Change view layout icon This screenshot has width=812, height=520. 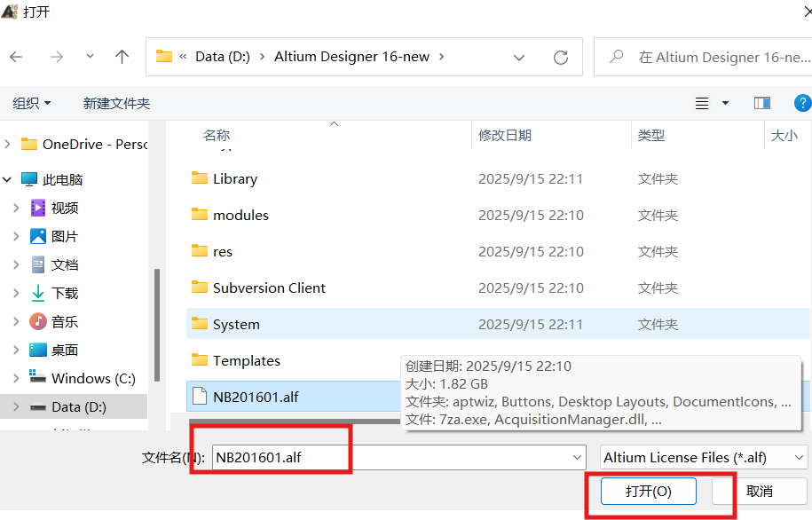point(702,104)
